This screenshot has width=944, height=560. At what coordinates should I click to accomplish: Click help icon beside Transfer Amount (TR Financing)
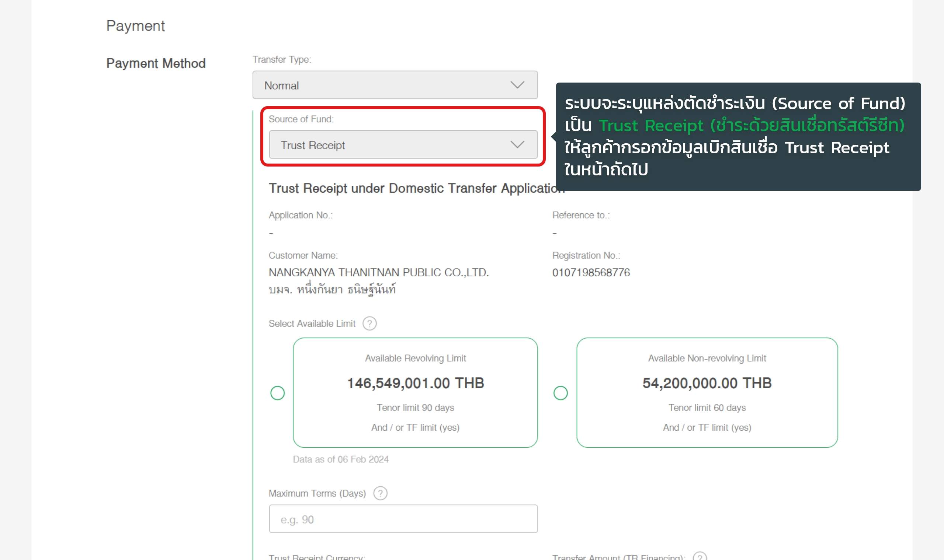[699, 557]
